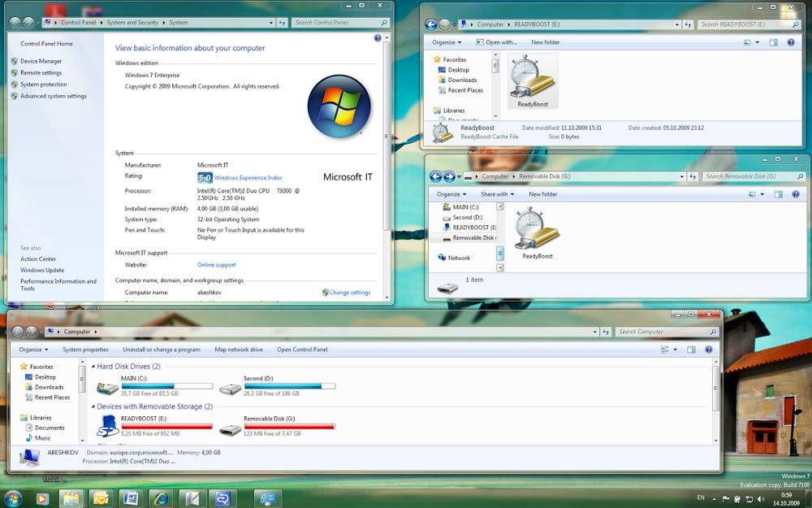Image resolution: width=812 pixels, height=508 pixels.
Task: Click the Removable Disk (G:) capacity bar
Action: point(289,427)
